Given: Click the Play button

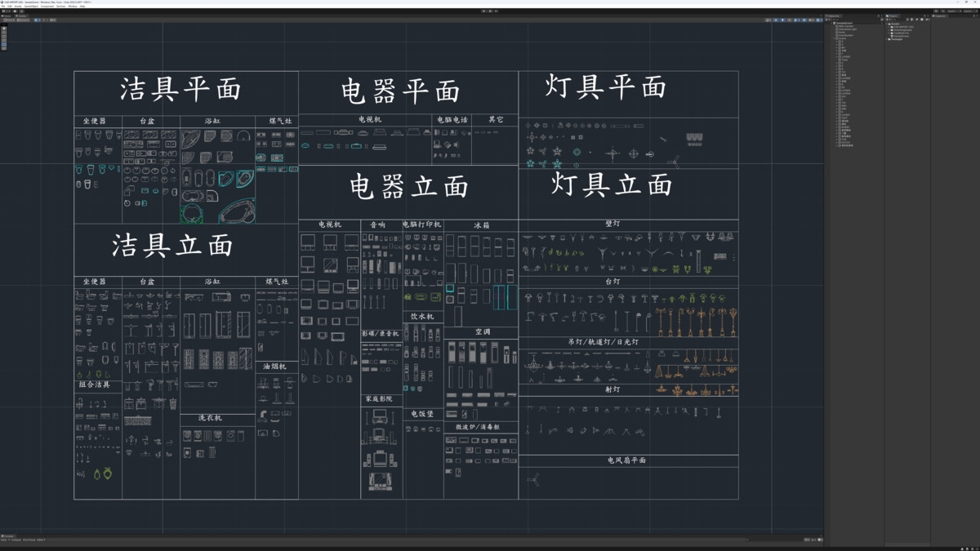Looking at the screenshot, I should [483, 11].
